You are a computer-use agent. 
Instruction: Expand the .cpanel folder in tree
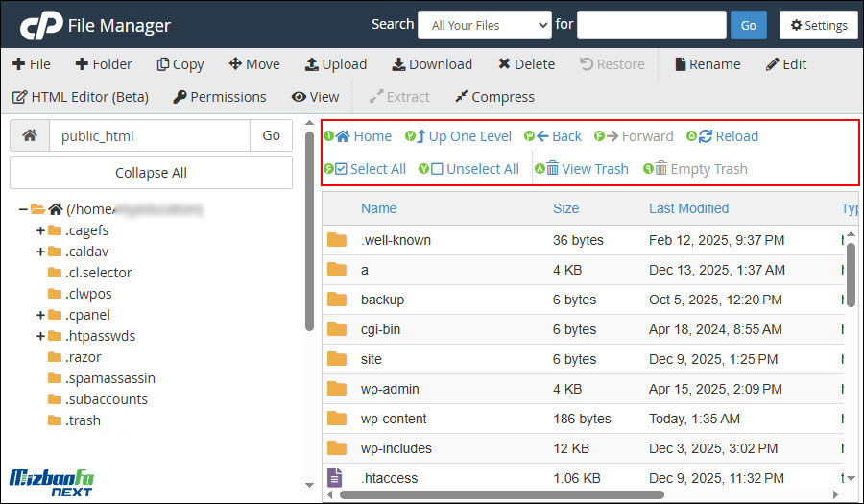[40, 315]
